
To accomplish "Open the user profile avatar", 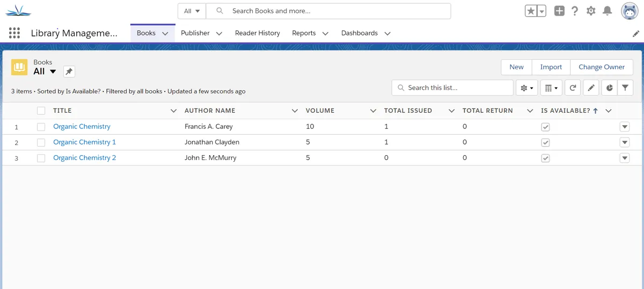I will click(x=630, y=11).
